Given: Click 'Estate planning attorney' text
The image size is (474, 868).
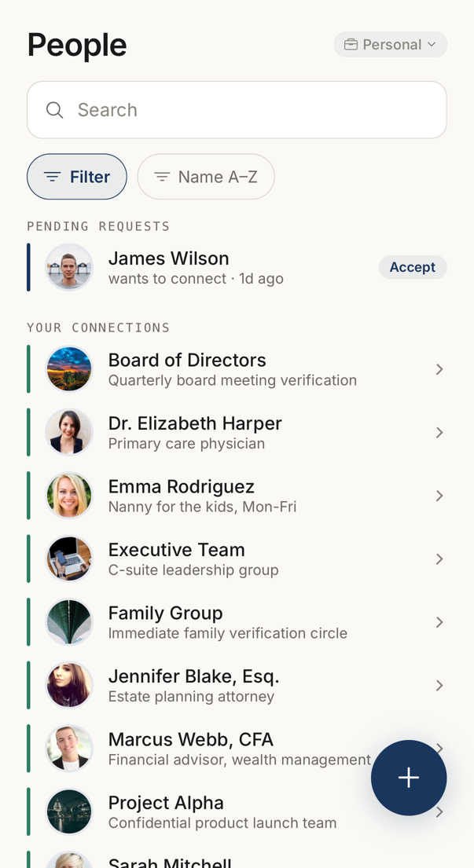Looking at the screenshot, I should 192,696.
